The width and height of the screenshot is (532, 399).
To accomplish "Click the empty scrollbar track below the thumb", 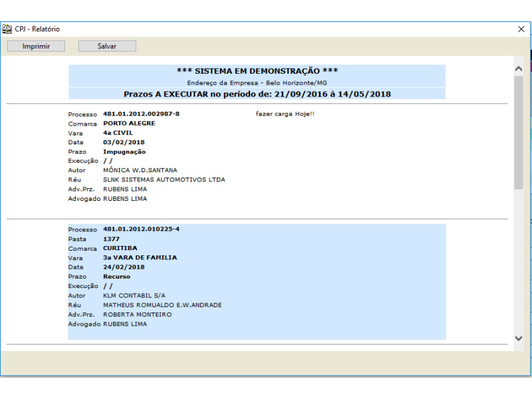I will click(519, 266).
